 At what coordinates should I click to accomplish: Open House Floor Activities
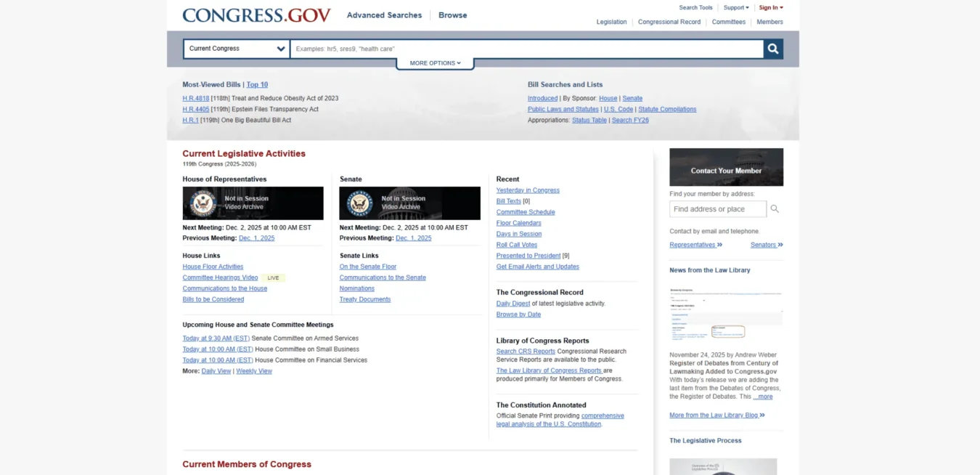click(x=213, y=267)
